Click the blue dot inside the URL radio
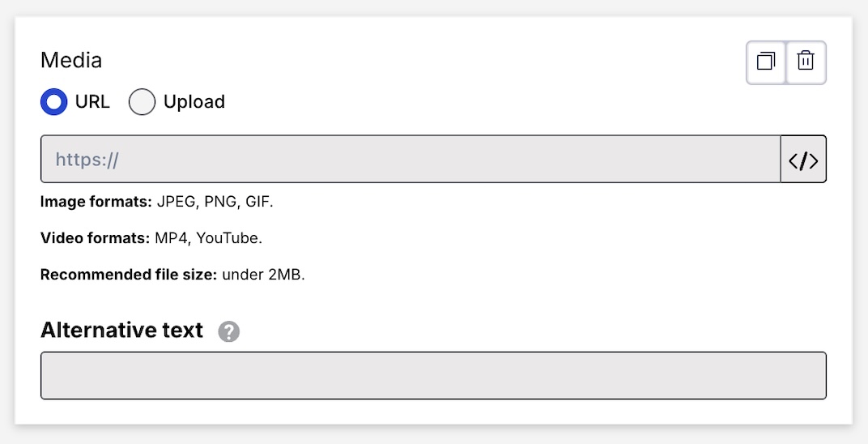This screenshot has height=444, width=868. tap(54, 102)
